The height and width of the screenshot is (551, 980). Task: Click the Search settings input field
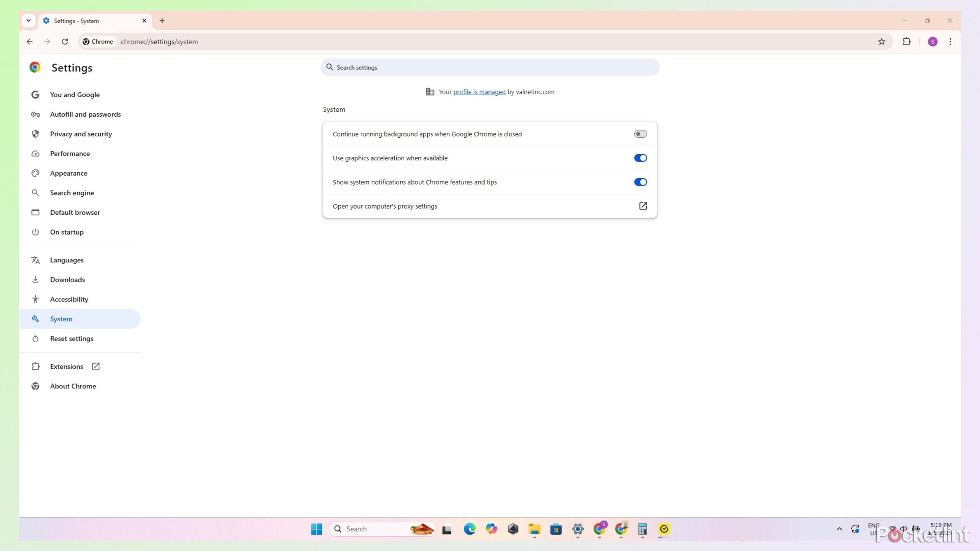490,67
